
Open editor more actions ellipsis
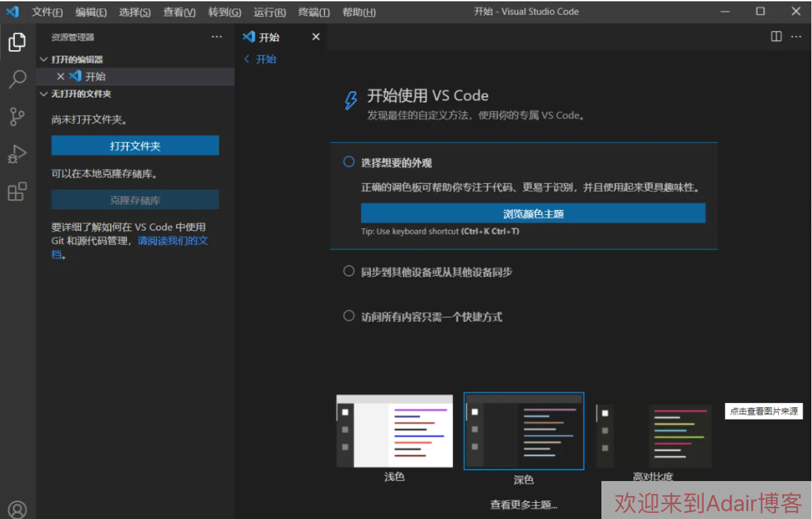(x=796, y=37)
